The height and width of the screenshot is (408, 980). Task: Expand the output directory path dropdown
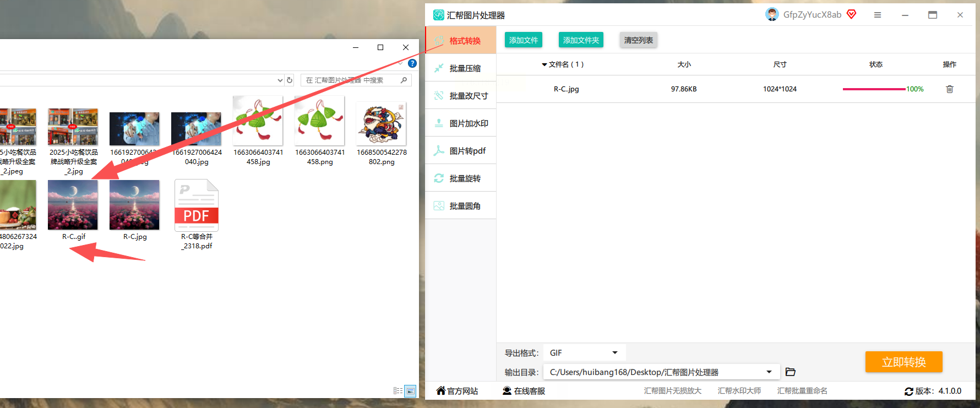769,372
